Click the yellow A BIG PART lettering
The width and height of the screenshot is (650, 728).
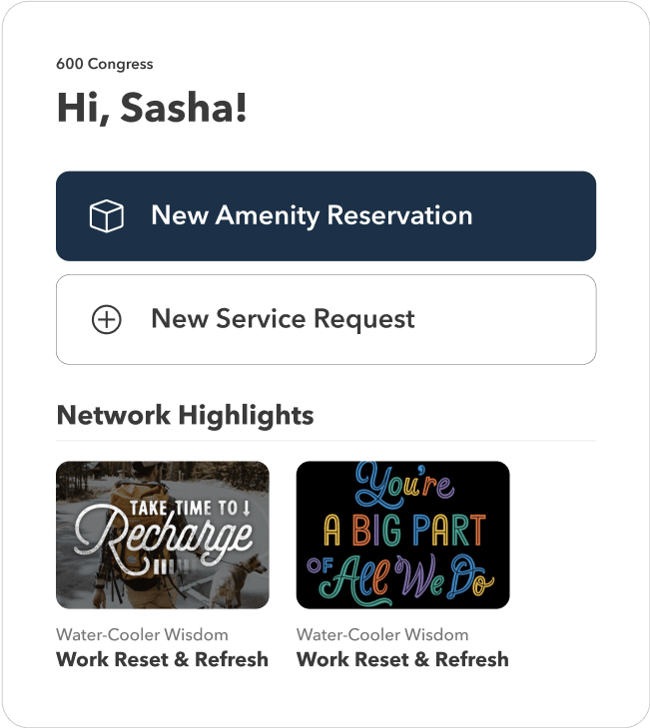(403, 532)
